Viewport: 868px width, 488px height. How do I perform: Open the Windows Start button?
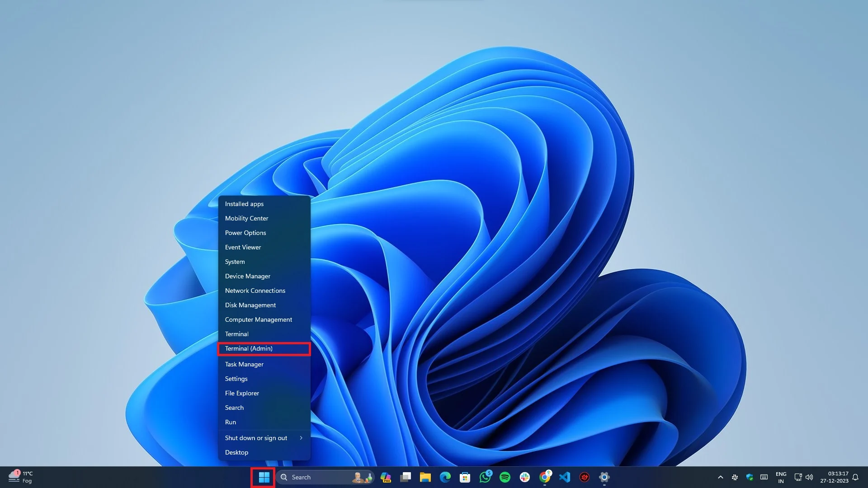click(264, 477)
